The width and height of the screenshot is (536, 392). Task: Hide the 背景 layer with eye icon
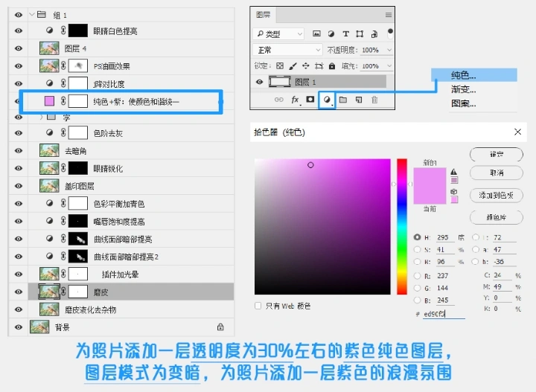pos(19,327)
